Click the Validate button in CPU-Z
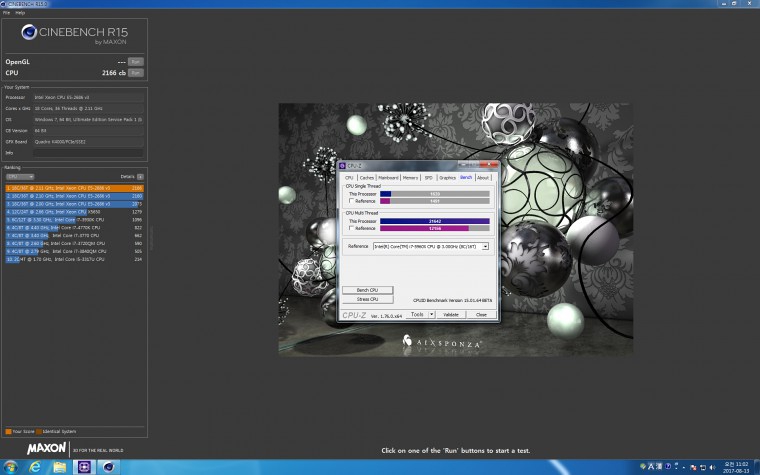 451,314
